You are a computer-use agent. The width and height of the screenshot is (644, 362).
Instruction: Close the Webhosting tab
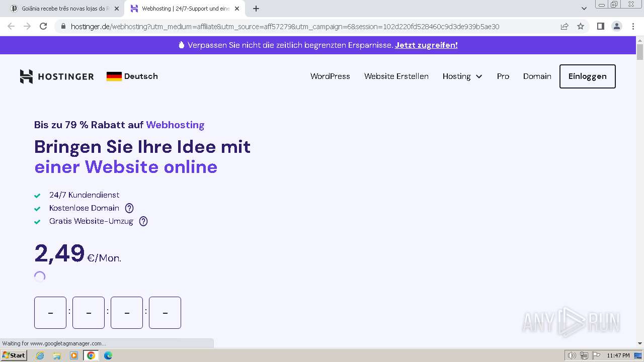click(237, 9)
